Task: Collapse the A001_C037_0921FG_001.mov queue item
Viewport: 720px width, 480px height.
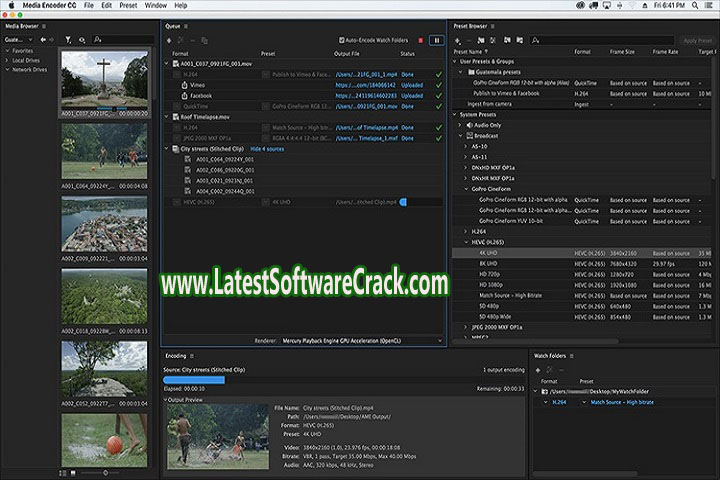Action: [x=167, y=63]
